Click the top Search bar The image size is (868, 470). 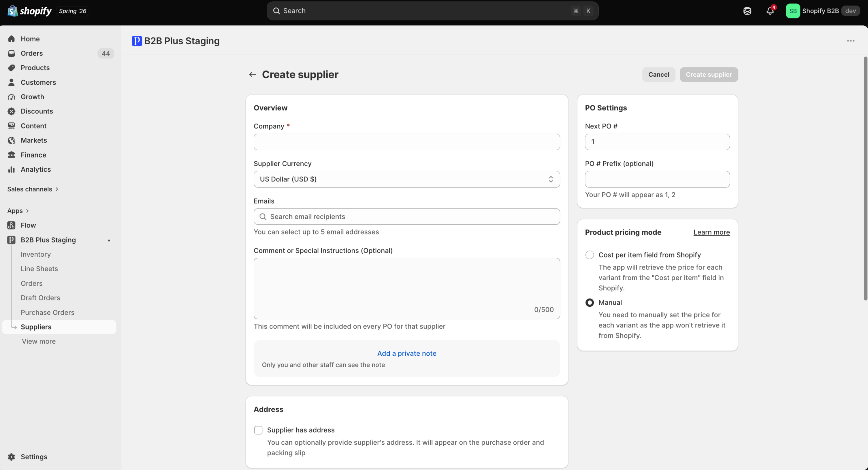tap(432, 11)
